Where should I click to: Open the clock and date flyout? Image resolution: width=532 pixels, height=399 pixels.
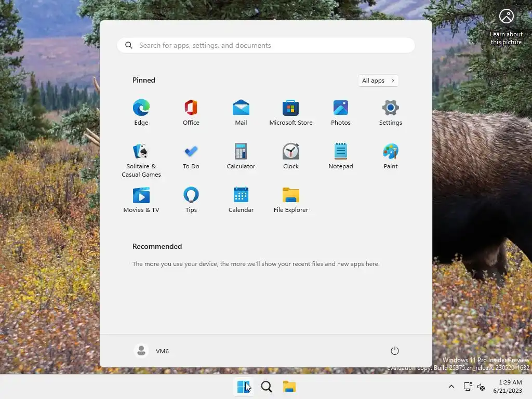[x=508, y=387]
